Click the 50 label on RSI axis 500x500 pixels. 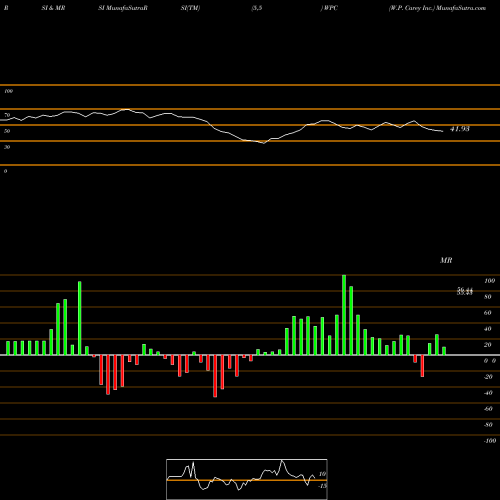(7, 131)
